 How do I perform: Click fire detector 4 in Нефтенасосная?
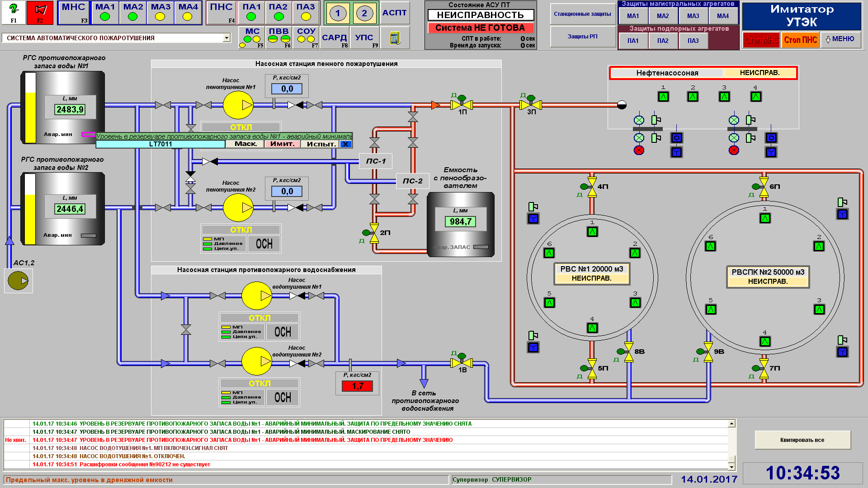coord(756,97)
